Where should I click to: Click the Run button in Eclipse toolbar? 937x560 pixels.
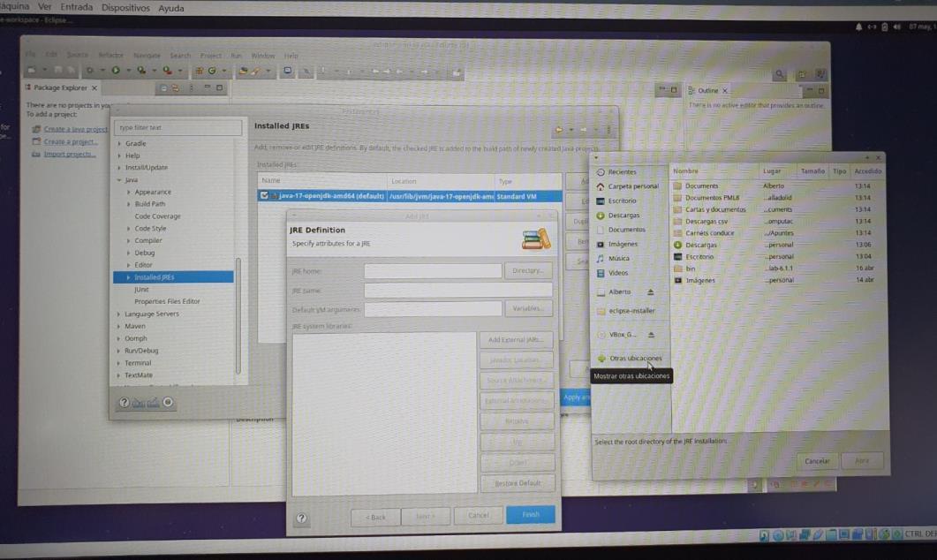(116, 71)
